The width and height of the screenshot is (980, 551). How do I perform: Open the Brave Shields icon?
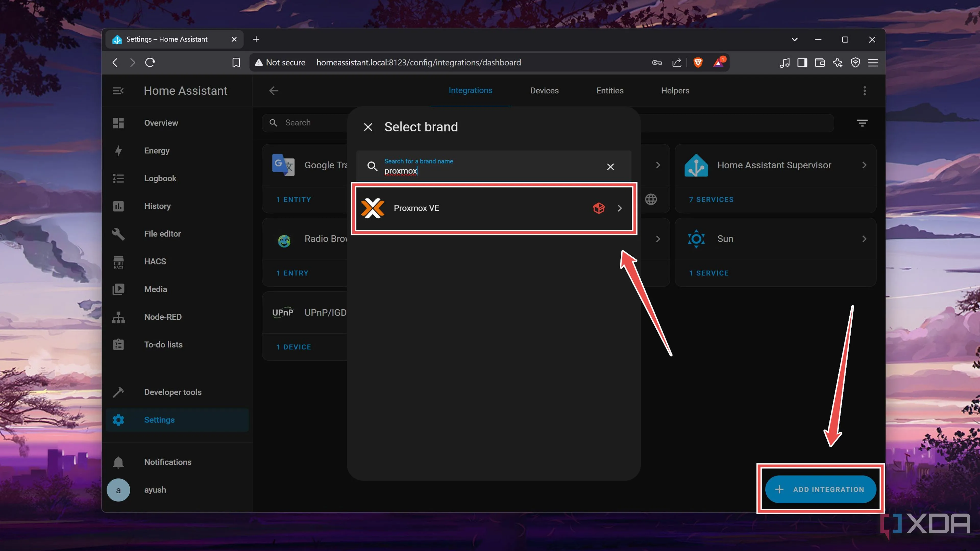pyautogui.click(x=698, y=62)
